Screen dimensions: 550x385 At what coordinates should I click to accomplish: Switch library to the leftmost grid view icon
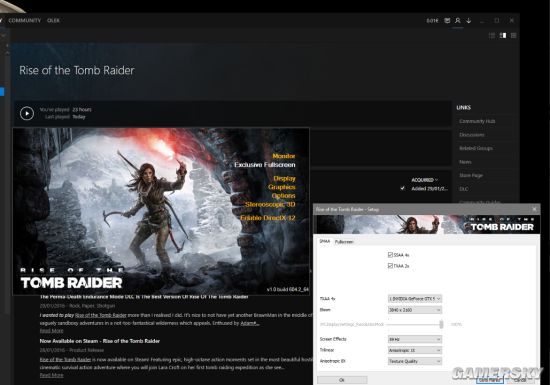pos(492,35)
